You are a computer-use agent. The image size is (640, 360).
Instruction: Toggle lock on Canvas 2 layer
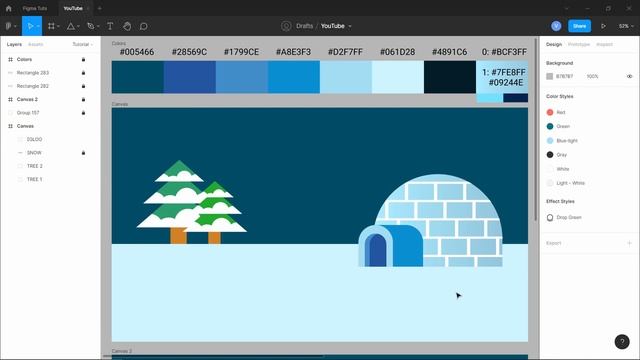click(x=83, y=100)
